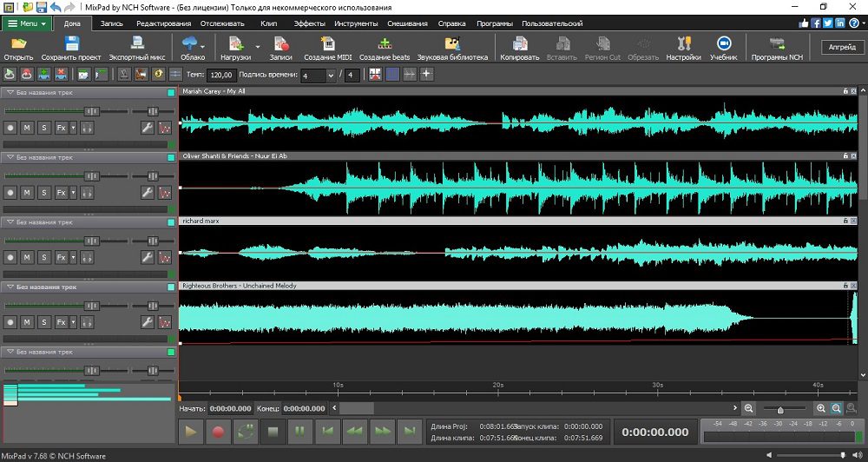Open Fx dropdown arrow on richard marx track

73,258
